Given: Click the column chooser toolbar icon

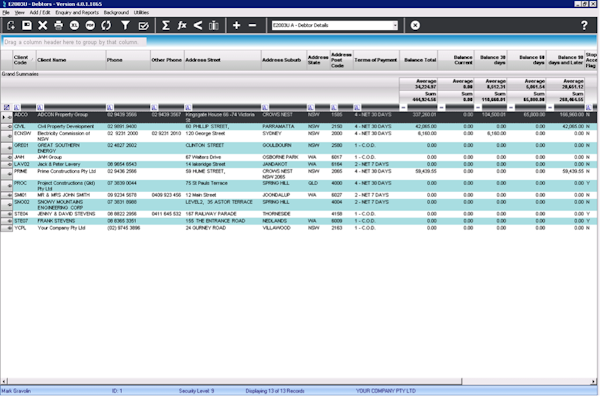Looking at the screenshot, I should 214,25.
